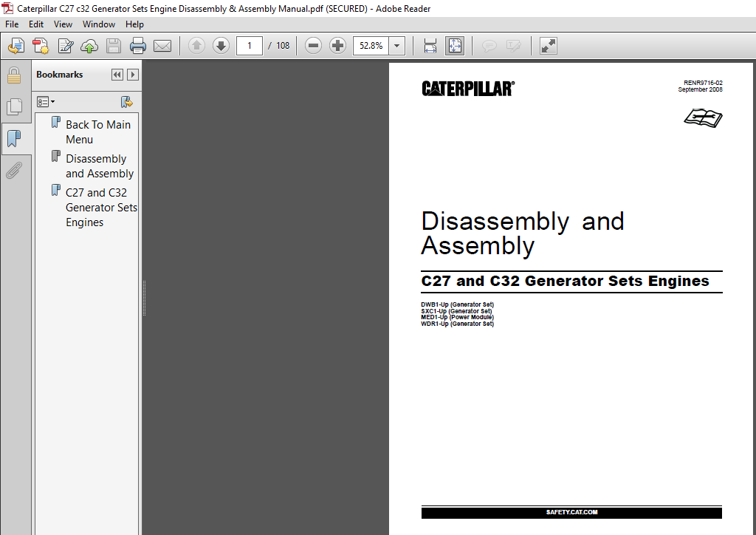
Task: Open the View menu
Action: pyautogui.click(x=63, y=24)
